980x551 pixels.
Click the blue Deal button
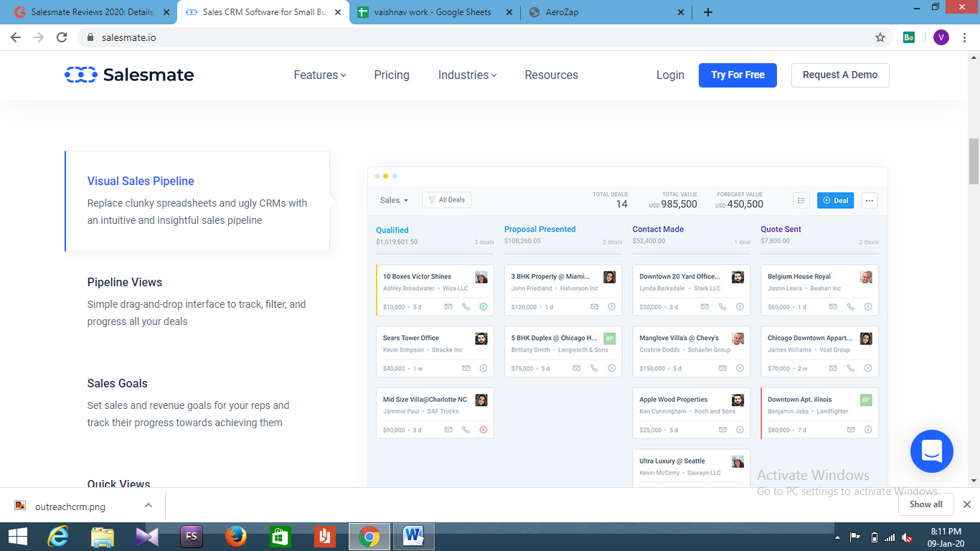836,200
